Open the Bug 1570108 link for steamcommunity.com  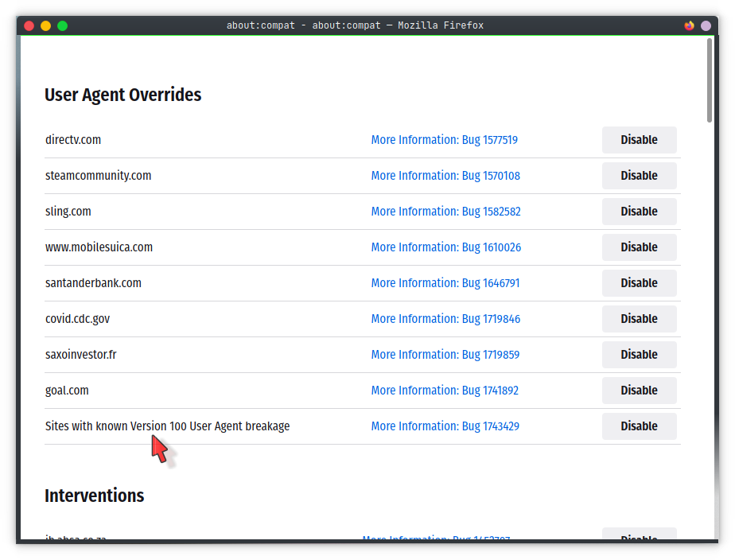(445, 176)
